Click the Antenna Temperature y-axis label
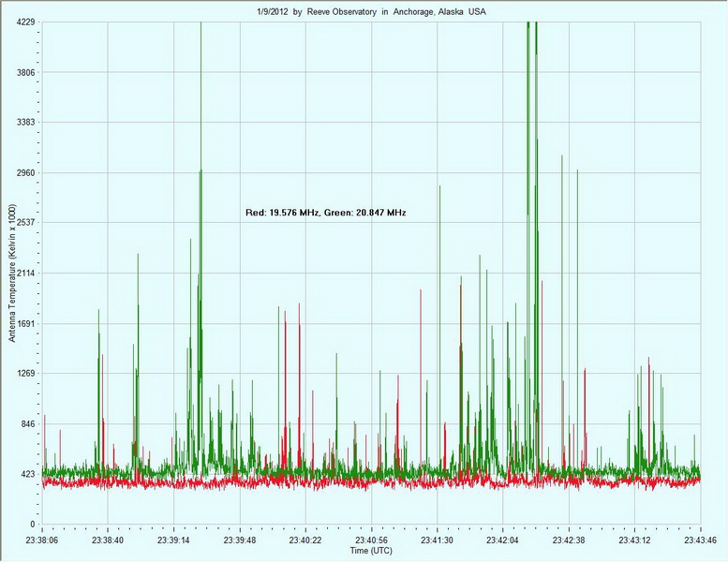Image resolution: width=728 pixels, height=562 pixels. click(x=12, y=274)
